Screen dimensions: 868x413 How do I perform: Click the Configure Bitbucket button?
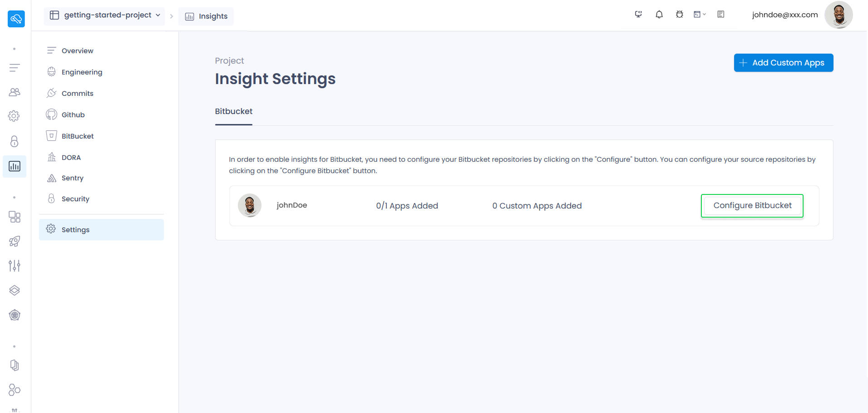coord(752,206)
